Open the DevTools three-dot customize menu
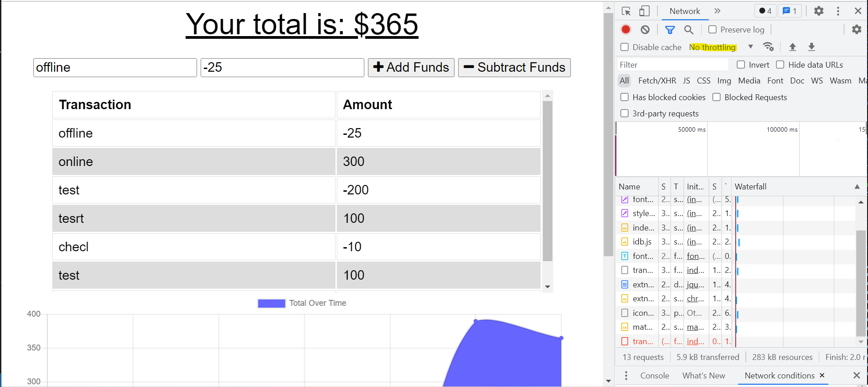The width and height of the screenshot is (868, 387). [838, 11]
